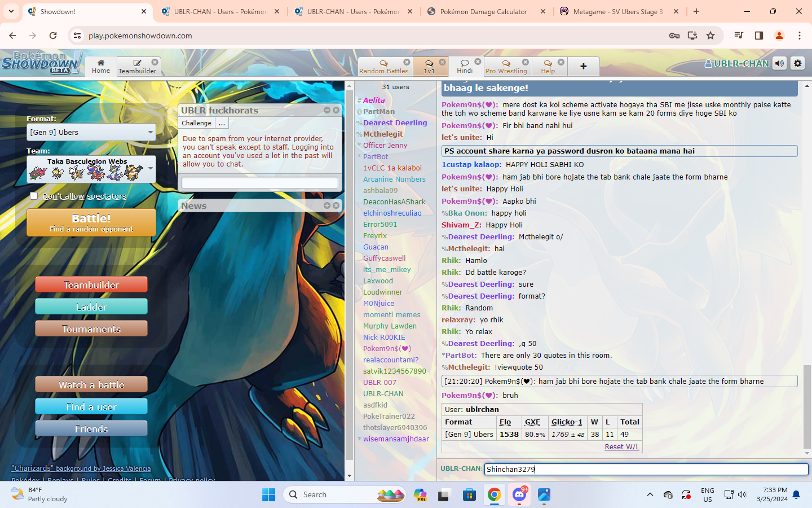812x508 pixels.
Task: Open the Home tab in Showdown
Action: (101, 66)
